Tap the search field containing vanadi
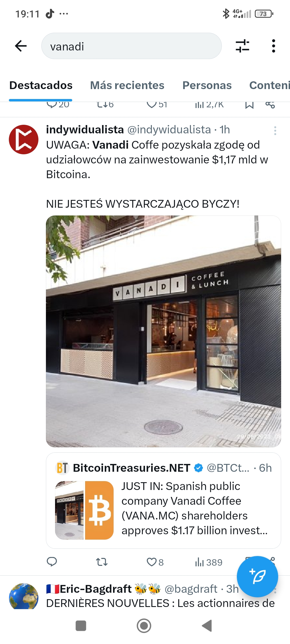This screenshot has height=644, width=290. click(x=131, y=46)
